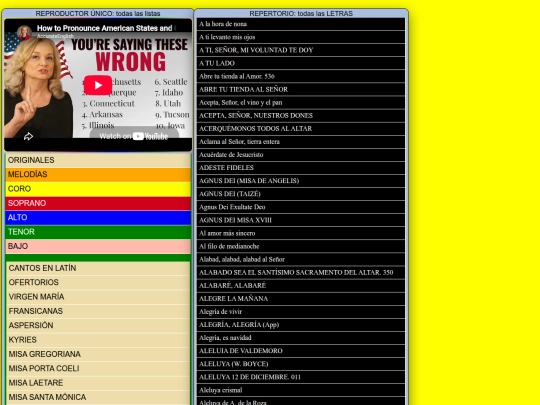Open lyrics 'ADESTE FIDELES'
This screenshot has width=540, height=405.
pyautogui.click(x=301, y=168)
